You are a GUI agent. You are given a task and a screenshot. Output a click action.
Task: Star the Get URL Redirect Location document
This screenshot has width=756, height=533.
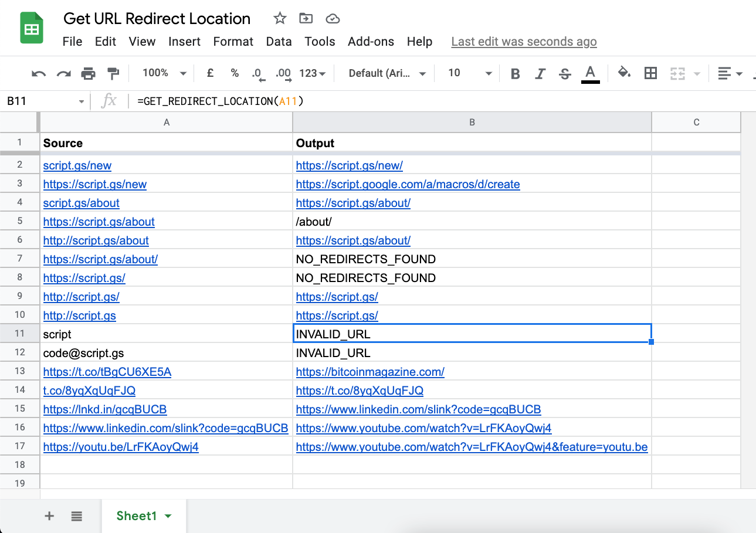[x=280, y=19]
